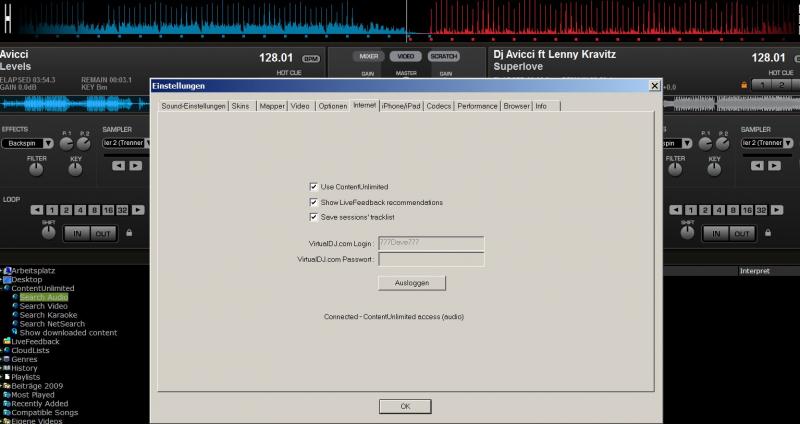
Task: Toggle Show LiveFeedback recommendations checkbox
Action: point(313,202)
